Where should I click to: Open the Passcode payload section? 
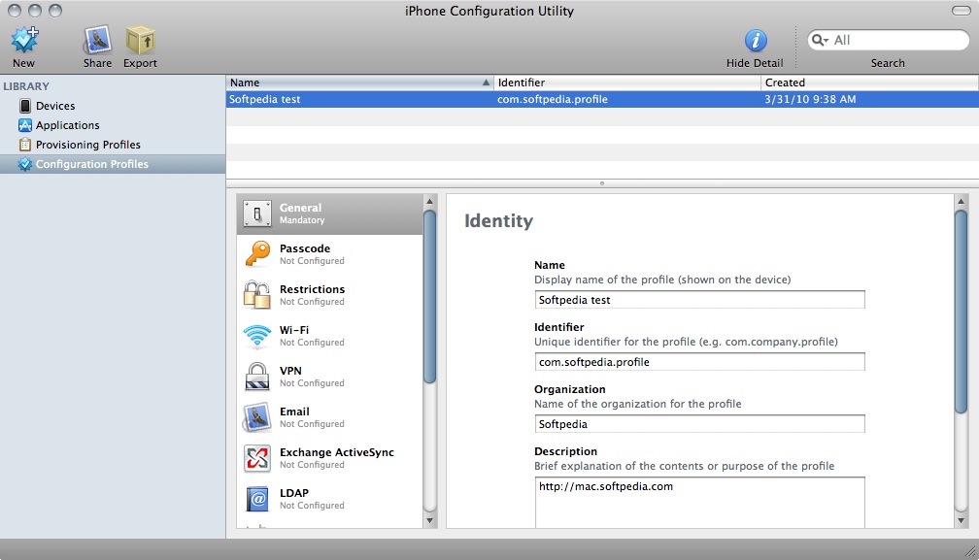click(329, 254)
